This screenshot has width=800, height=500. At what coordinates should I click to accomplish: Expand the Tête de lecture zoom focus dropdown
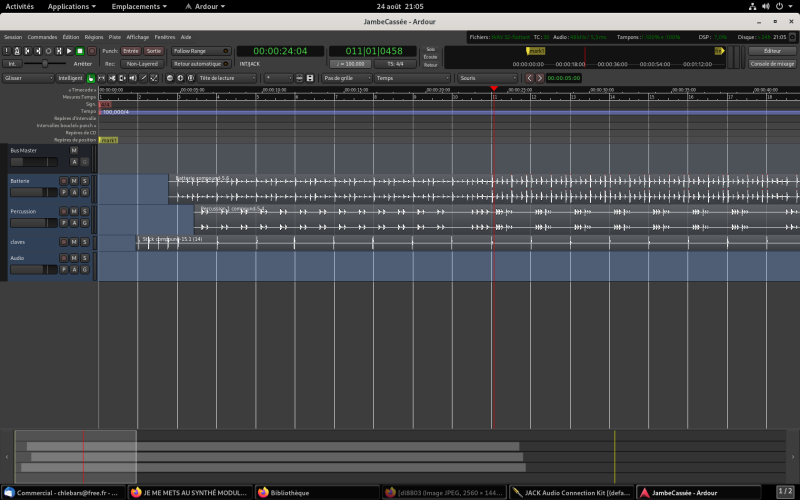[225, 77]
